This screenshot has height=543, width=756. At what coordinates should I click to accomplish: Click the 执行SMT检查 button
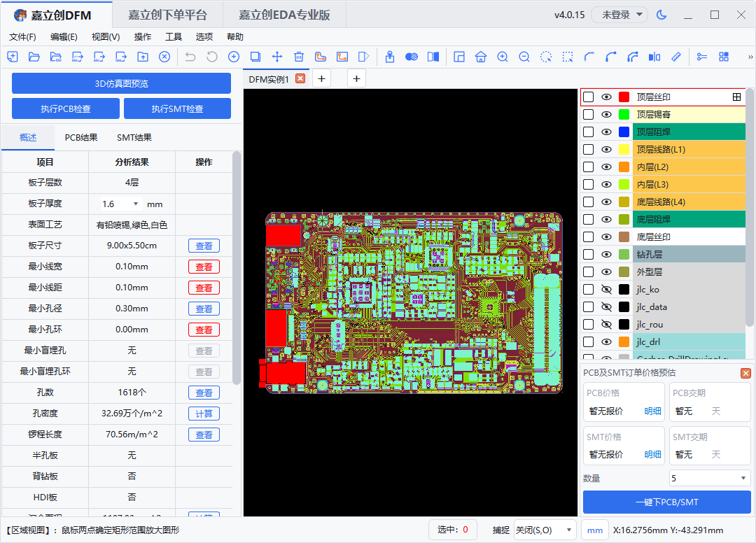tap(177, 108)
